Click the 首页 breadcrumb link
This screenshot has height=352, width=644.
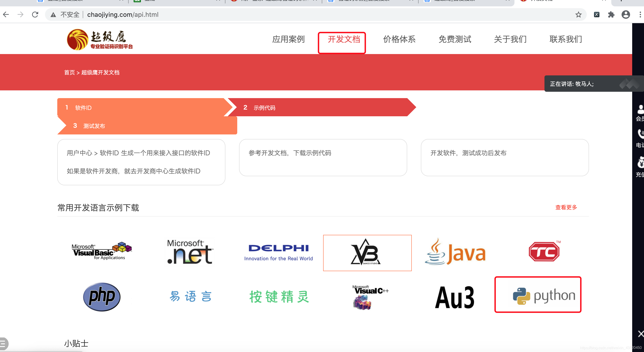point(69,73)
